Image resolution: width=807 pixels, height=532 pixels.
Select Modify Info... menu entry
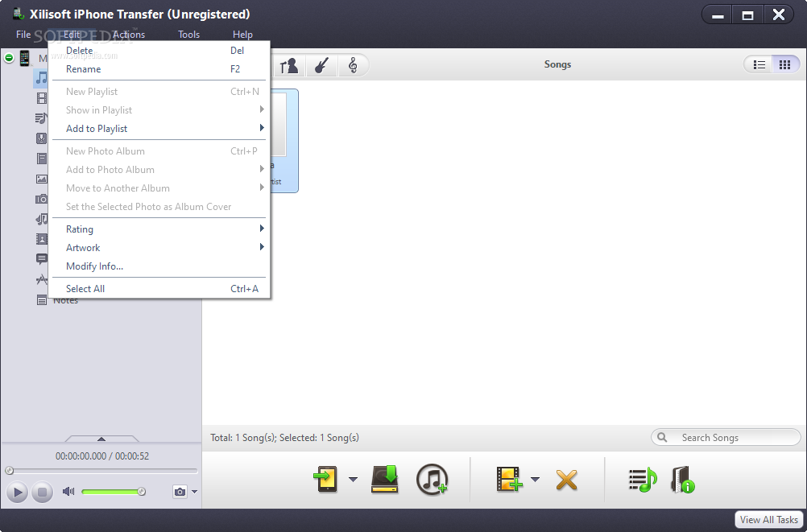159,266
